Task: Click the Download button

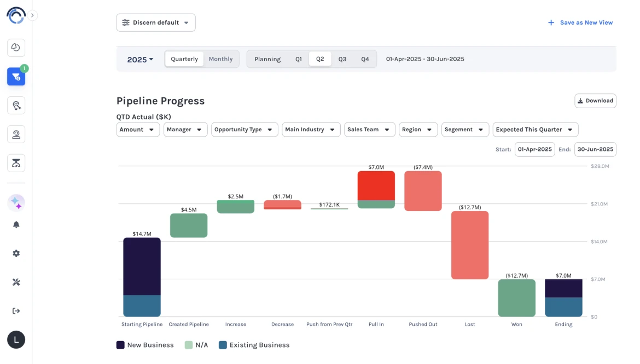Action: pyautogui.click(x=595, y=101)
